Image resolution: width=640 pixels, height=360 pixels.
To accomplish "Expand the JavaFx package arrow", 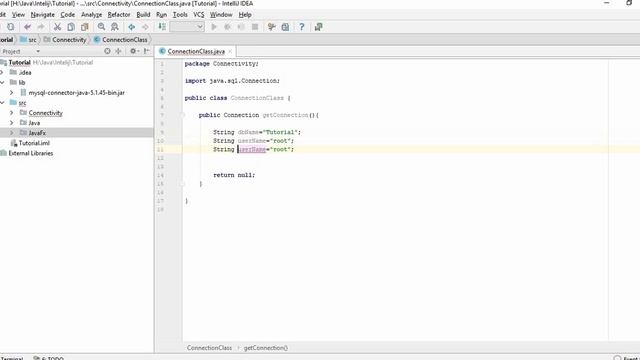I will point(11,133).
